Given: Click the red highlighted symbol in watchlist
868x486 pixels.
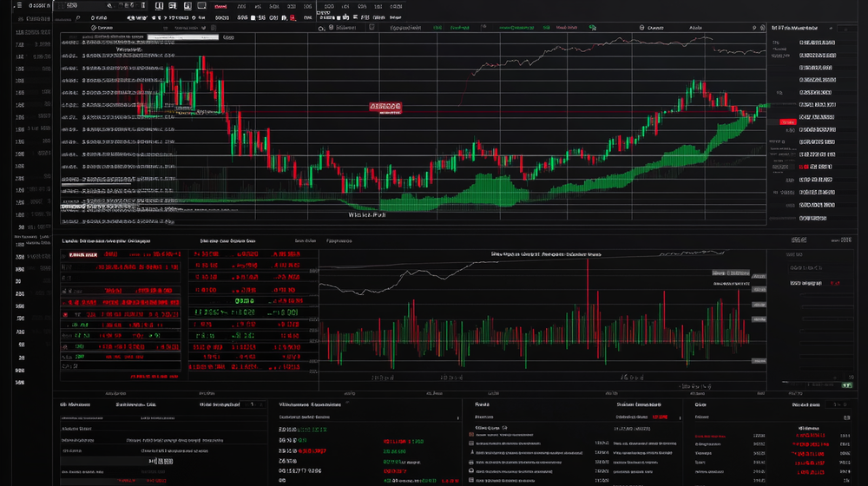Looking at the screenshot, I should point(82,255).
